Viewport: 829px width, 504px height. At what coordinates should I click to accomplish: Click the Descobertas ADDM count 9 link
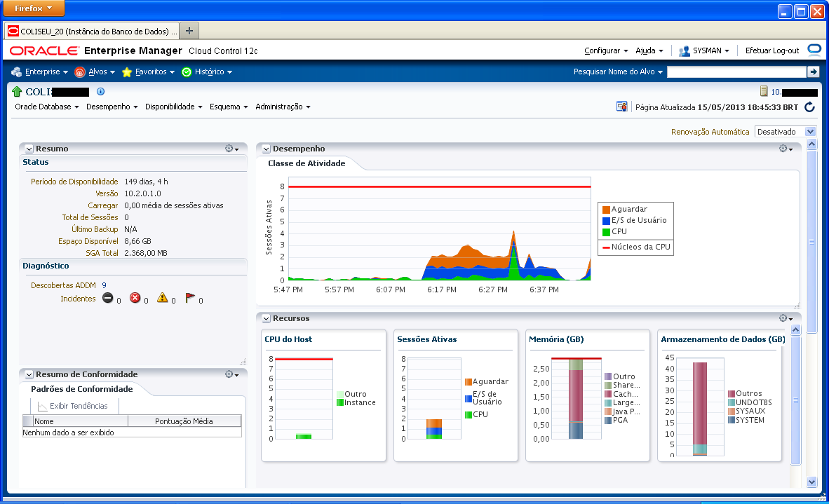105,285
